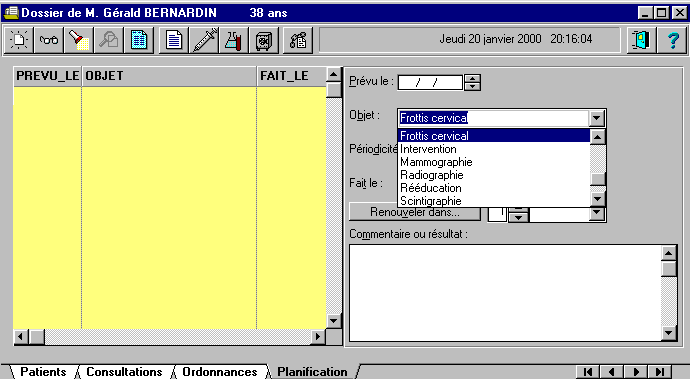Click the Renouveler dans... button
This screenshot has height=379, width=690.
point(415,212)
